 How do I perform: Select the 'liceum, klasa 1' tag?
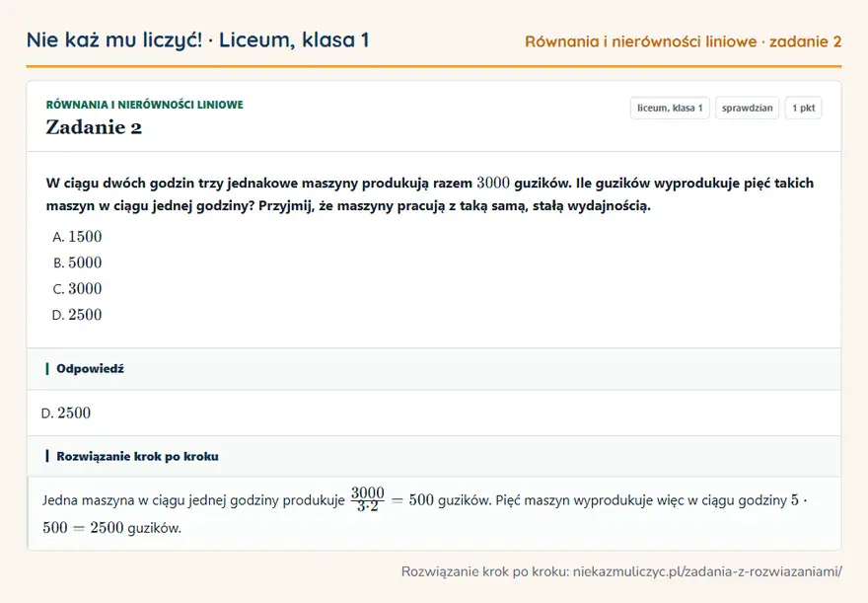tap(670, 108)
